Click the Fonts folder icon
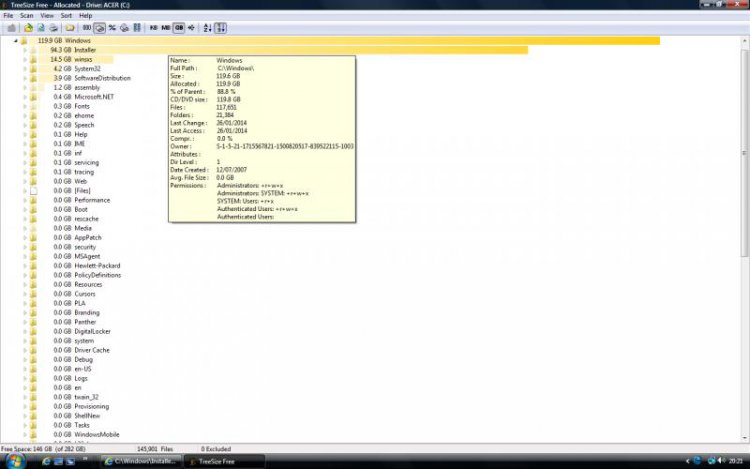Screen dimensions: 750x469 click(x=33, y=106)
